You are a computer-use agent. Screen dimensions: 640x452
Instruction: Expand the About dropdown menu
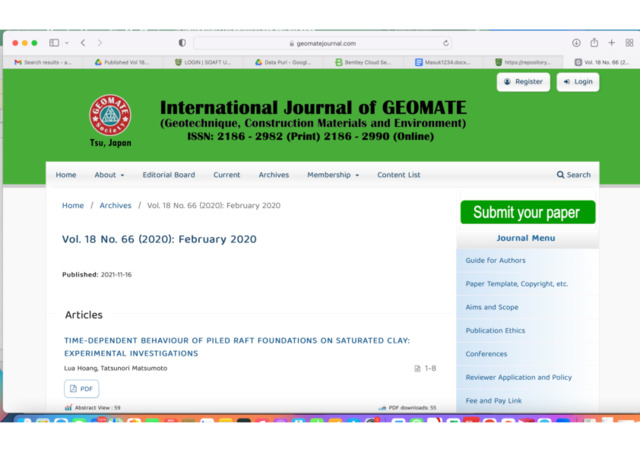pos(109,175)
